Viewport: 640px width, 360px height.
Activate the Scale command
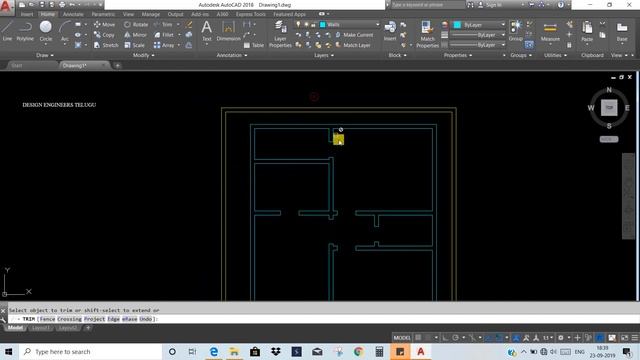(134, 45)
